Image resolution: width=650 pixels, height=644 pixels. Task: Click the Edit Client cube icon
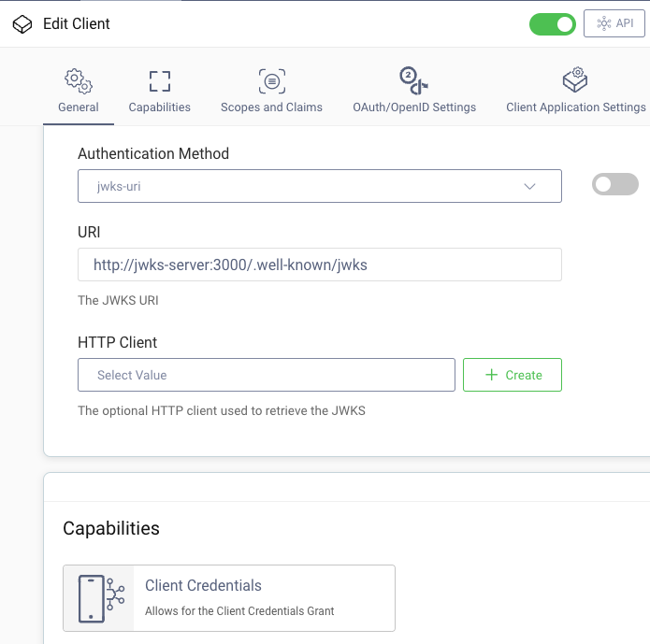(22, 24)
